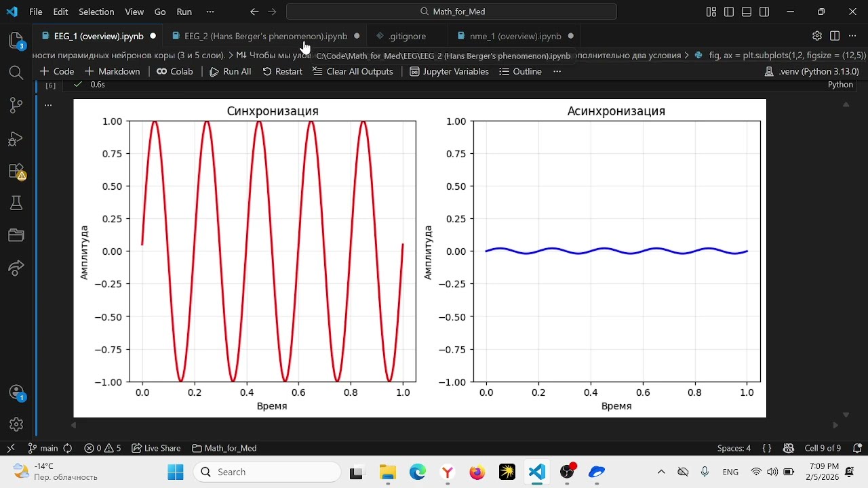Screen dimensions: 868x488
Task: Go forward with the title bar right arrow
Action: [272, 12]
